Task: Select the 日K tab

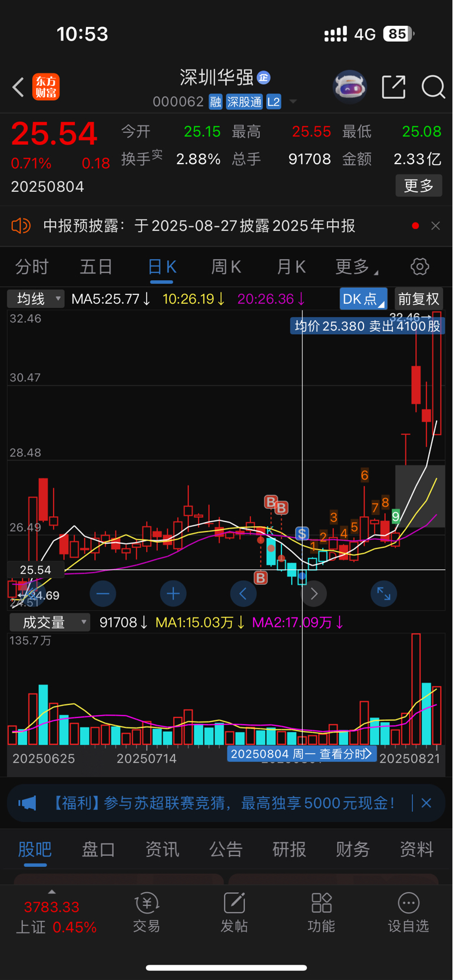Action: point(161,268)
